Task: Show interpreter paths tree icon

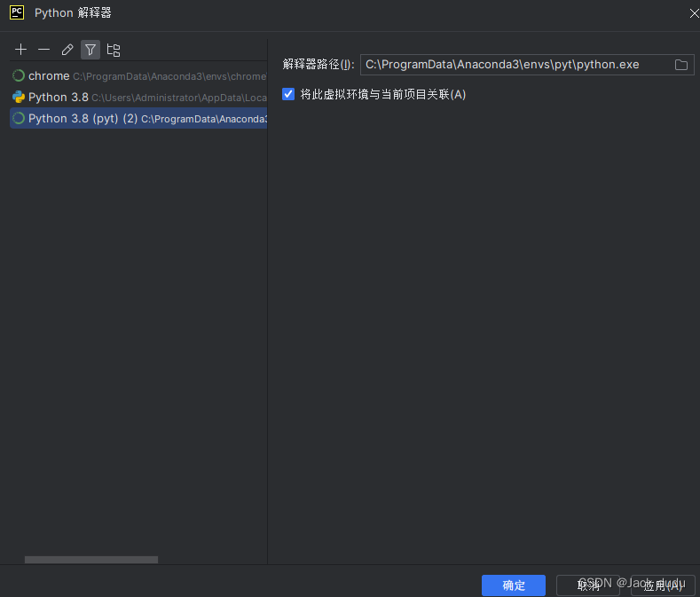Action: coord(114,50)
